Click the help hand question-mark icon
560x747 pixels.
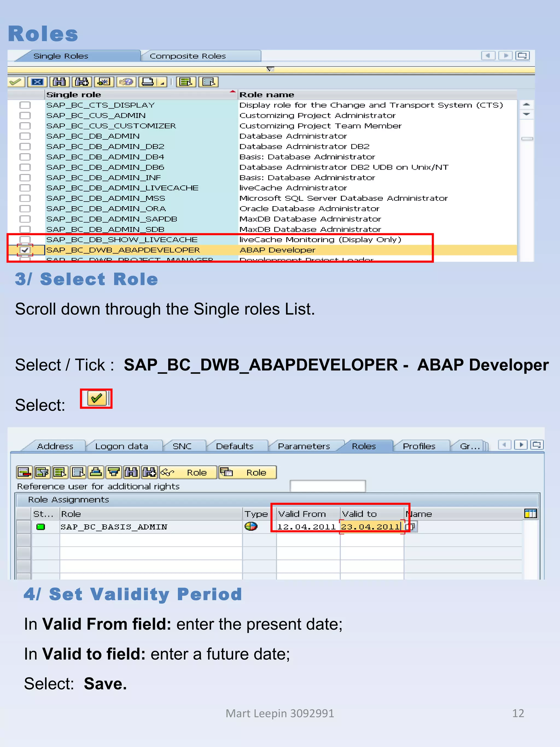click(x=126, y=82)
